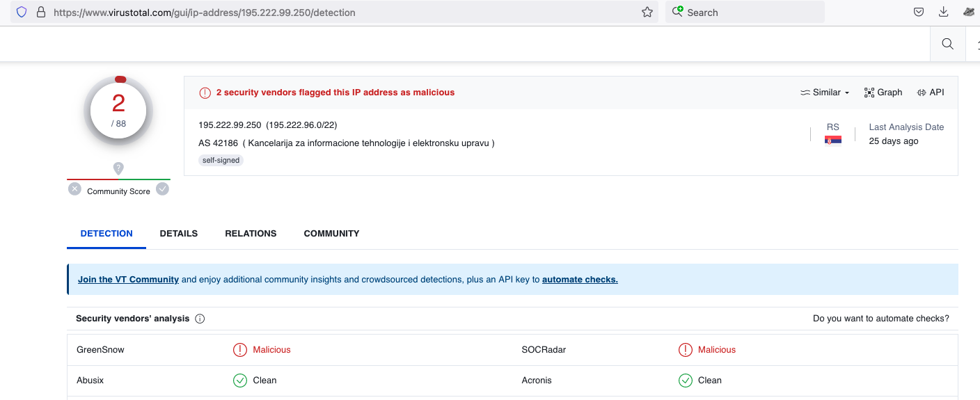Click the '25 days ago' analysis date
The height and width of the screenshot is (400, 980).
click(x=894, y=141)
